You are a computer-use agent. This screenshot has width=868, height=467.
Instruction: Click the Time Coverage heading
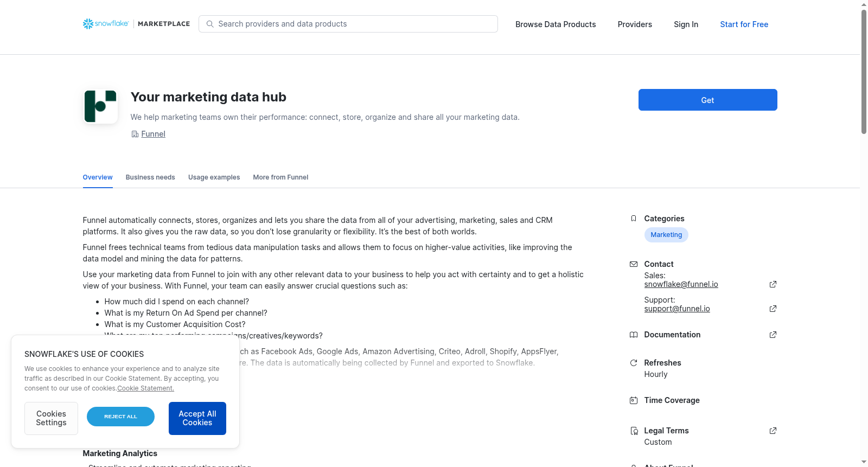point(672,400)
